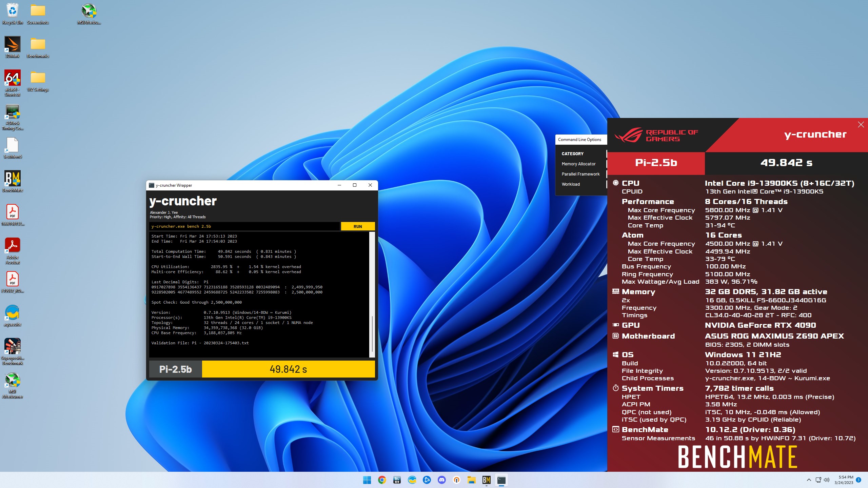Close the BenchMate y-cruncher result panel
The width and height of the screenshot is (868, 488).
tap(861, 125)
